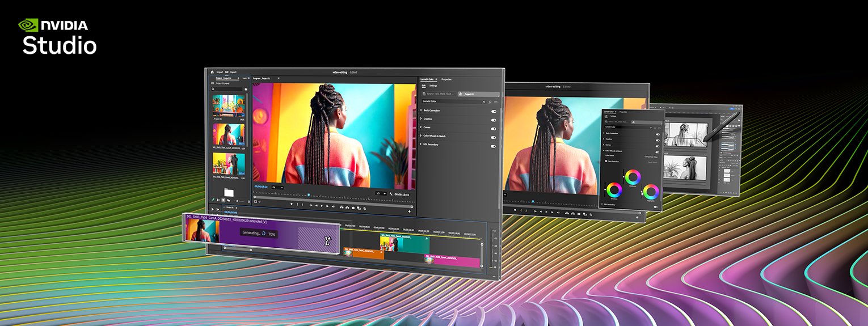Click the plus Button Editor icon in monitor
Image resolution: width=868 pixels, height=326 pixels.
tap(409, 211)
